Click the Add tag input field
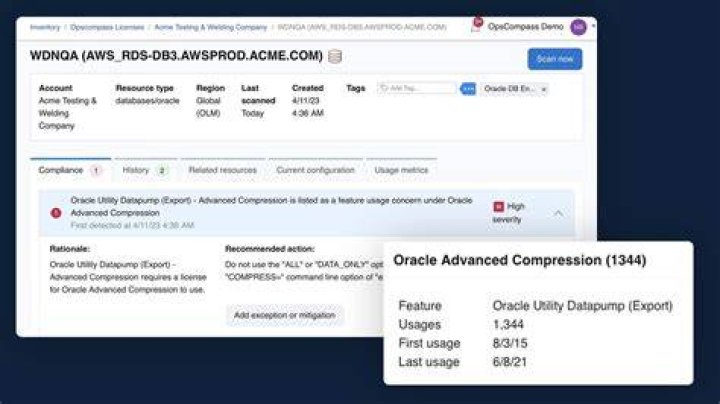720x404 pixels. (x=416, y=88)
